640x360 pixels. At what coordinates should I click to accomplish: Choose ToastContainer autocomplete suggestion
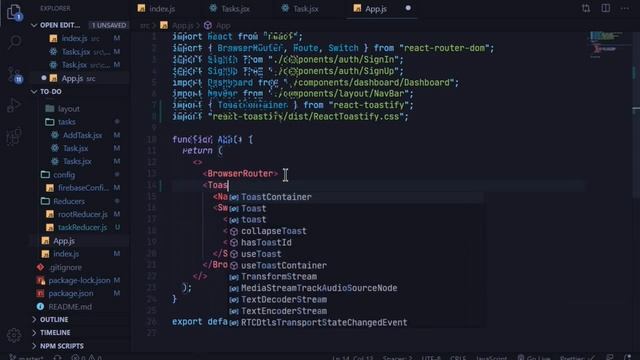tap(356, 197)
